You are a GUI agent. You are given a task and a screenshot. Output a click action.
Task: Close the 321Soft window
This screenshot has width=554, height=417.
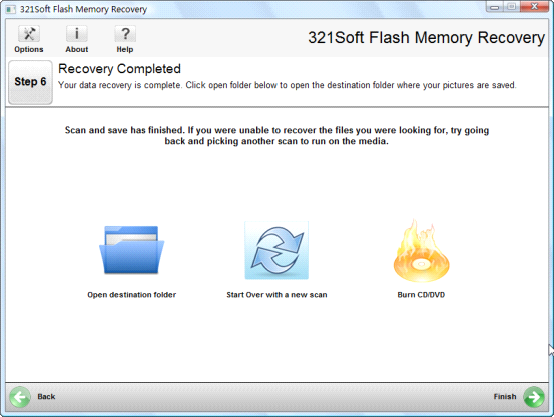pos(535,6)
